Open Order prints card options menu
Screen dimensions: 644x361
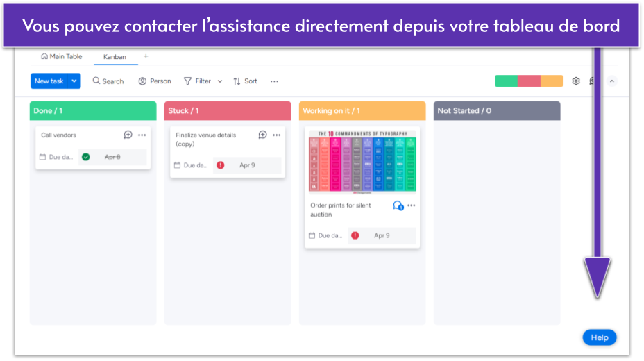click(x=412, y=205)
